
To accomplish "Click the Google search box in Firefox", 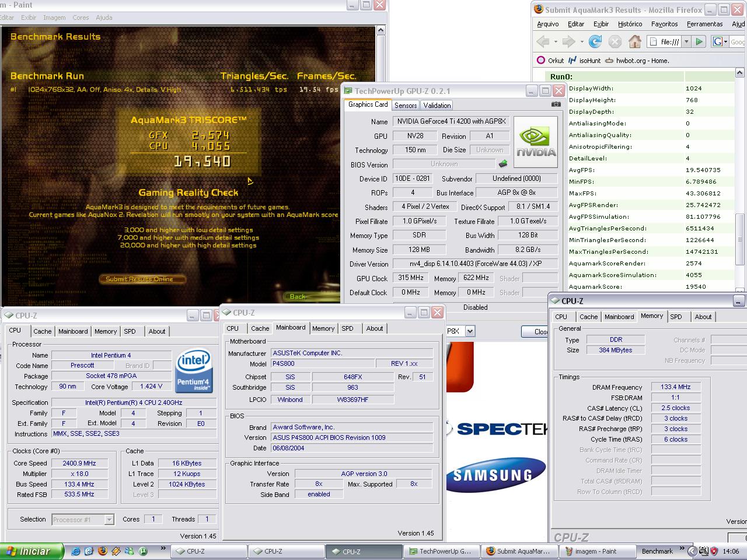I will pos(737,41).
